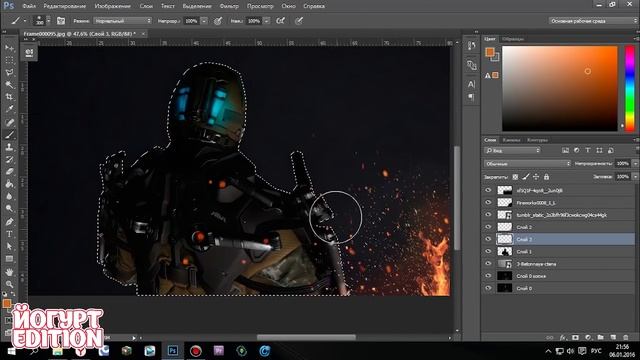Image resolution: width=640 pixels, height=360 pixels.
Task: Click the canvas horizontal scrollbar
Action: 306,338
